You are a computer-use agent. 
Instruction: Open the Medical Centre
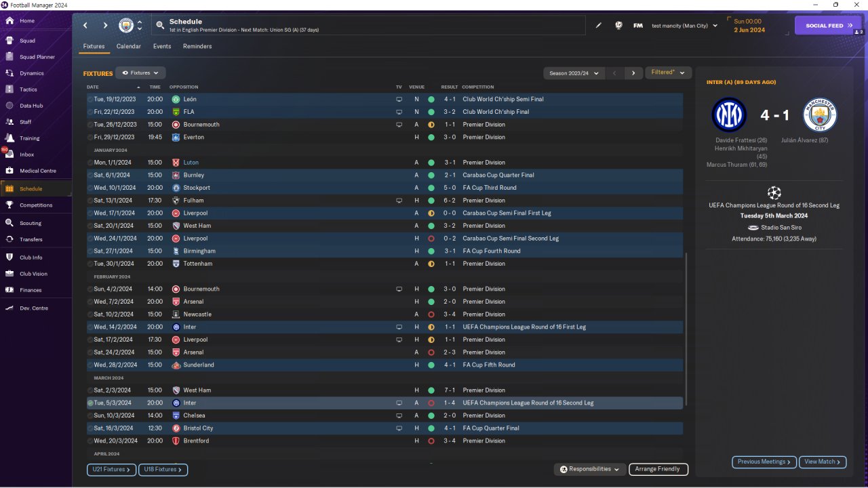[x=38, y=171]
